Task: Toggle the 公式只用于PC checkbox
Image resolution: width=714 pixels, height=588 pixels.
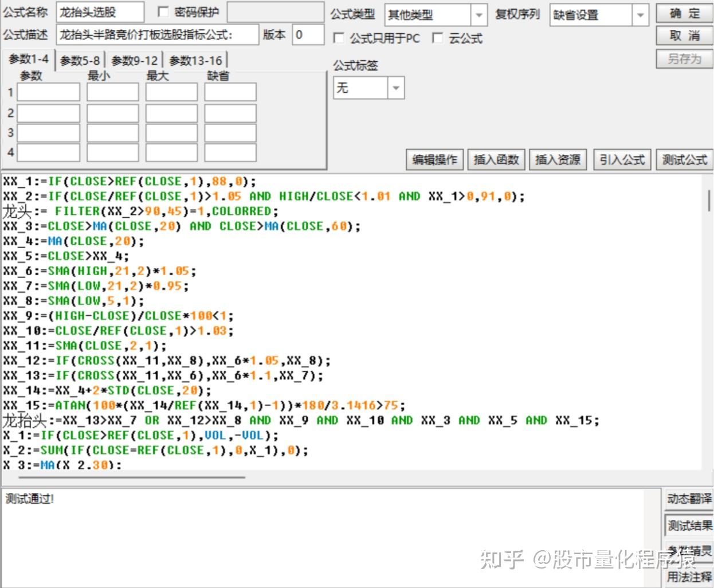Action: 339,38
